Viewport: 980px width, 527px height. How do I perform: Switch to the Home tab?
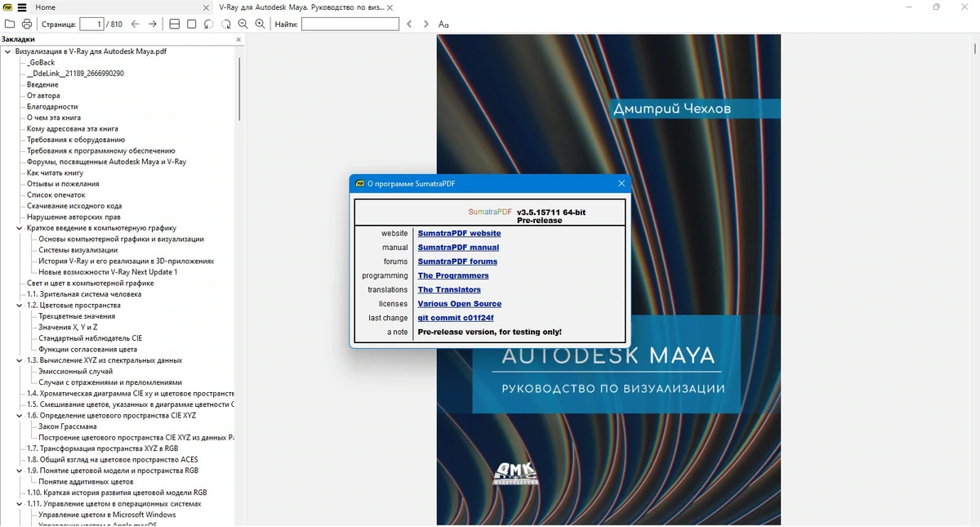[x=46, y=7]
